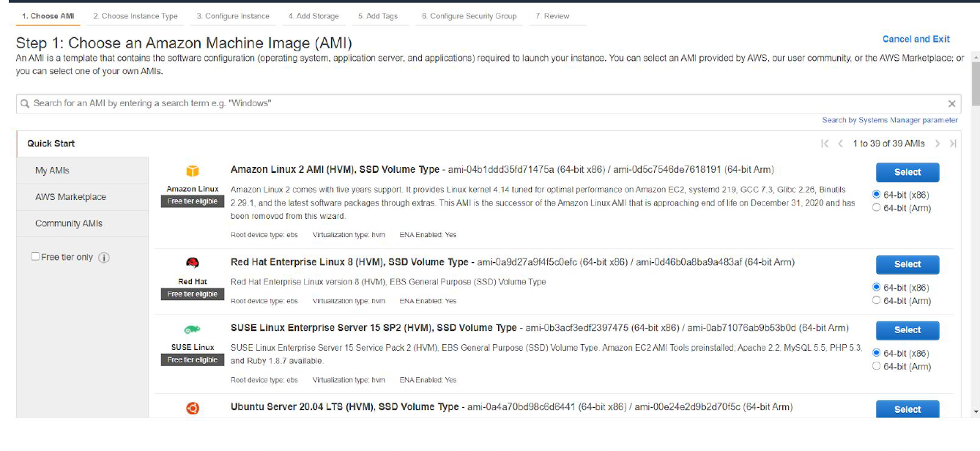
Task: Open step 2 Choose Instance Type tab
Action: pos(136,16)
